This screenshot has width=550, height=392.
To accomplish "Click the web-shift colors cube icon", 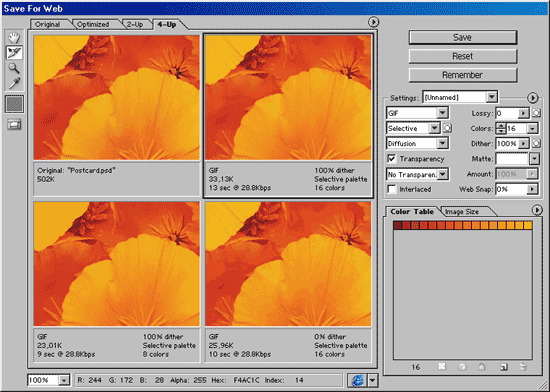I will (462, 367).
